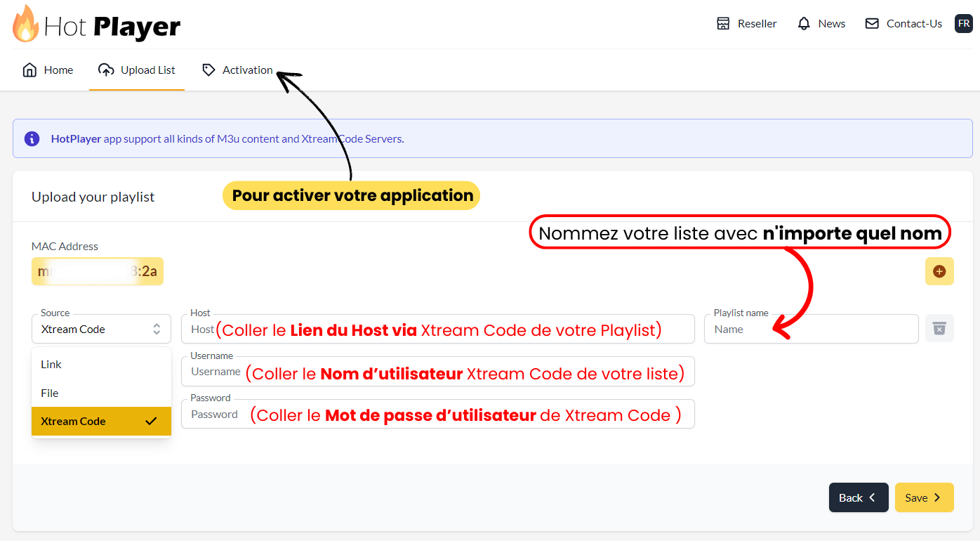Delete playlist row with trash icon
The width and height of the screenshot is (980, 541).
pos(939,328)
